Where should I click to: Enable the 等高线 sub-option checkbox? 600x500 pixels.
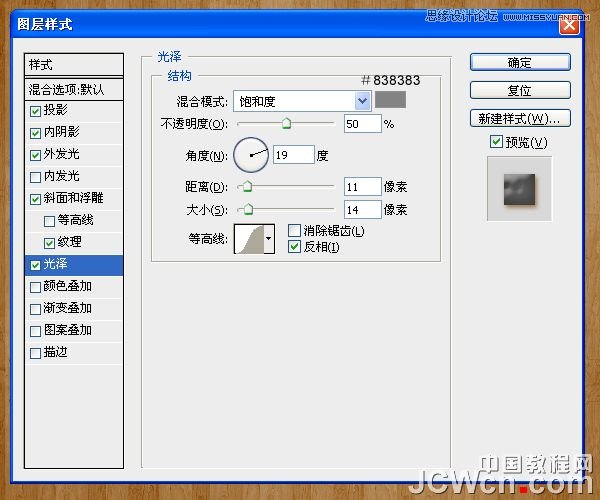(49, 221)
